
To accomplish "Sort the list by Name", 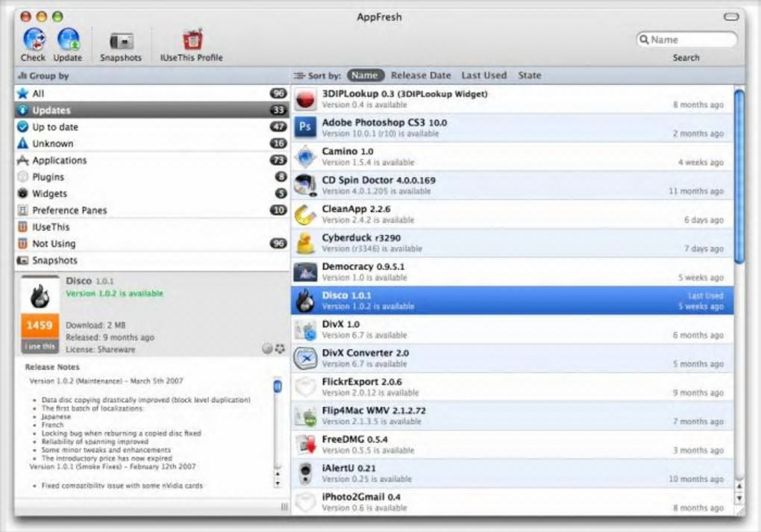I will click(x=365, y=75).
